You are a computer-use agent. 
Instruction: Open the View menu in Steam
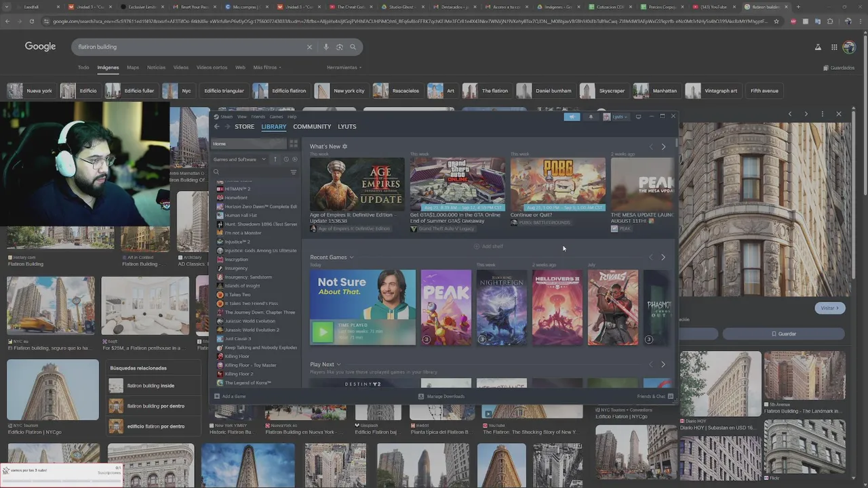241,117
